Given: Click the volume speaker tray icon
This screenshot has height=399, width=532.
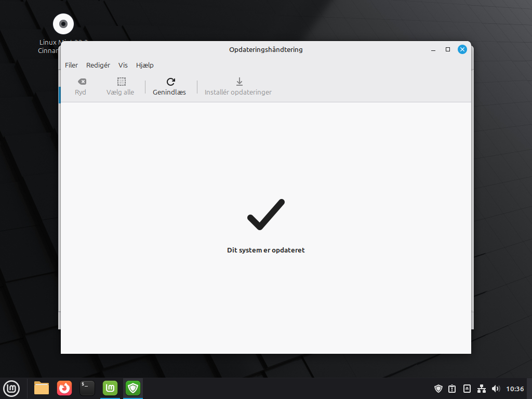Looking at the screenshot, I should 496,389.
